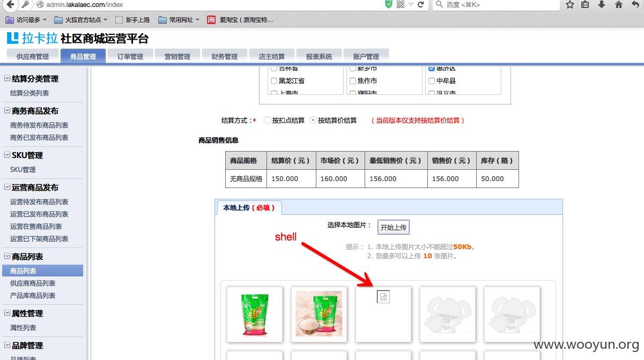The width and height of the screenshot is (644, 360).
Task: Switch to the 订单管理 tab
Action: 130,56
